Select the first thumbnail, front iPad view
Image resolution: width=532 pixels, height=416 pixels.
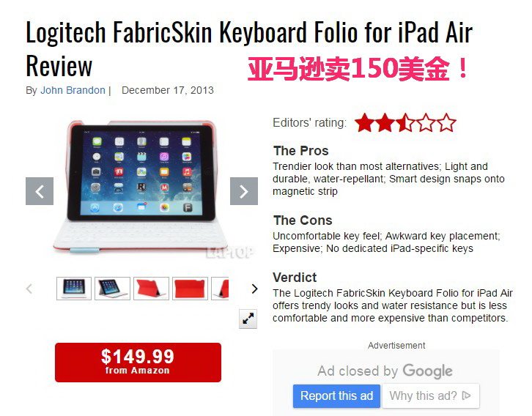tap(74, 289)
